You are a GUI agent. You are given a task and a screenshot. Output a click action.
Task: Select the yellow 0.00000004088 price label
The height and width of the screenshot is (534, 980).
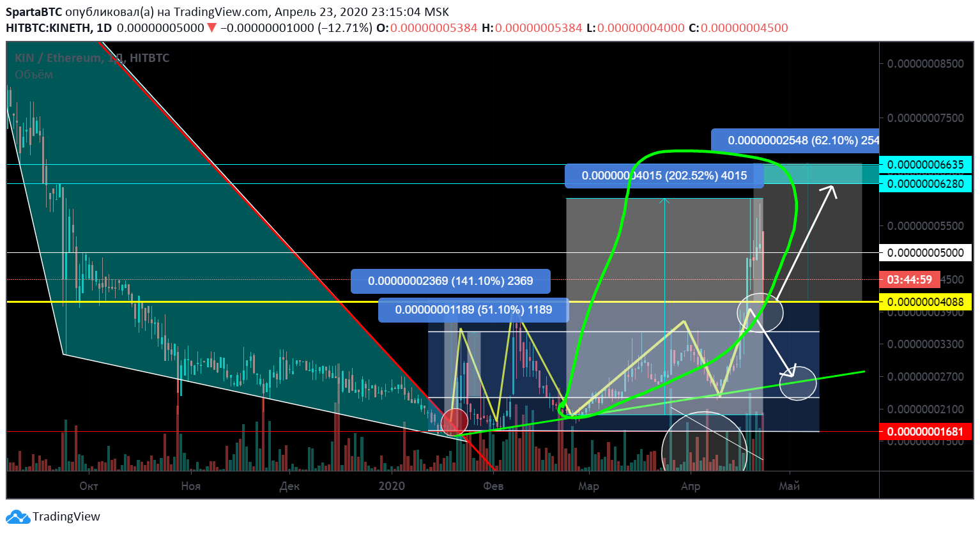(x=925, y=302)
